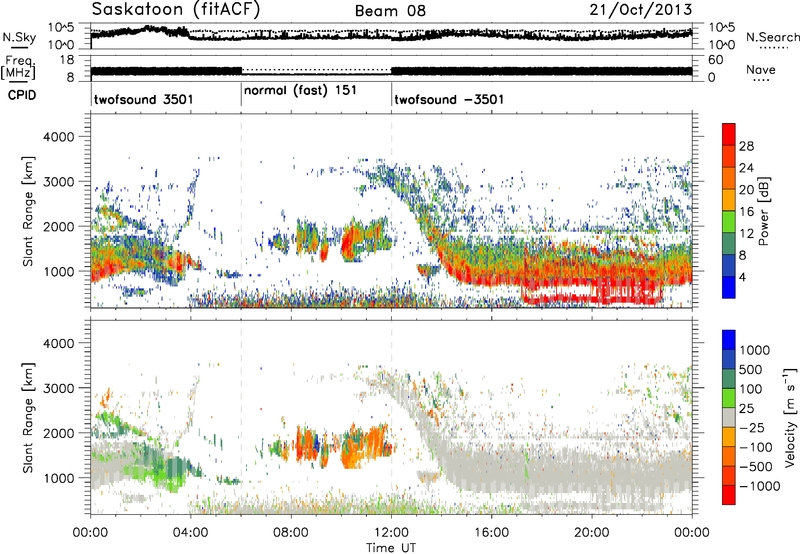Click the "4000" range tick in power panel

(x=59, y=137)
